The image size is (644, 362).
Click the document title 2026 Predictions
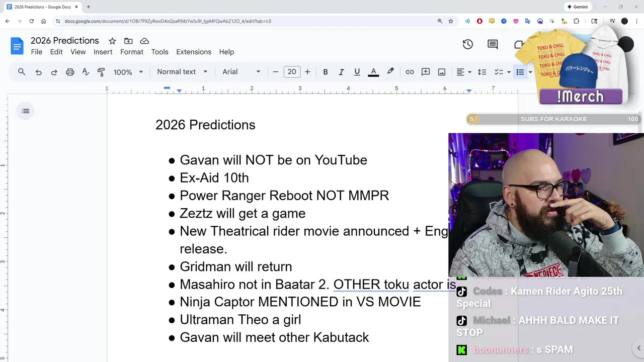(x=65, y=41)
